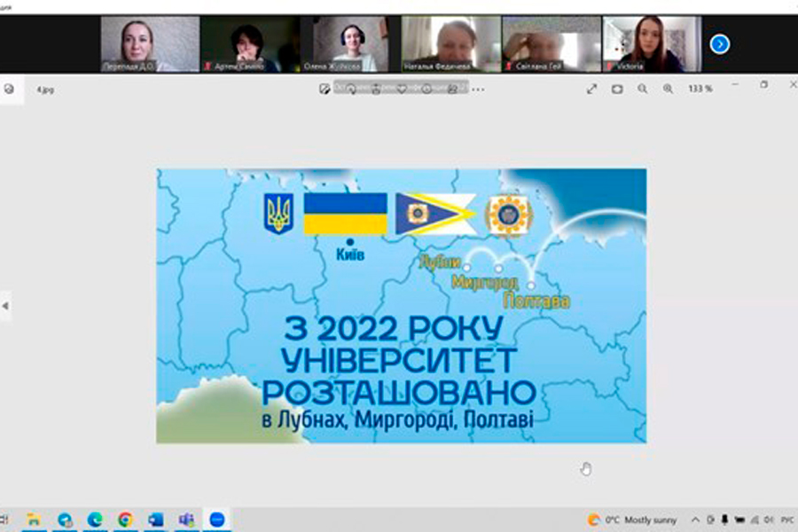Toggle fit-to-window view icon
This screenshot has height=532, width=798.
pos(617,88)
